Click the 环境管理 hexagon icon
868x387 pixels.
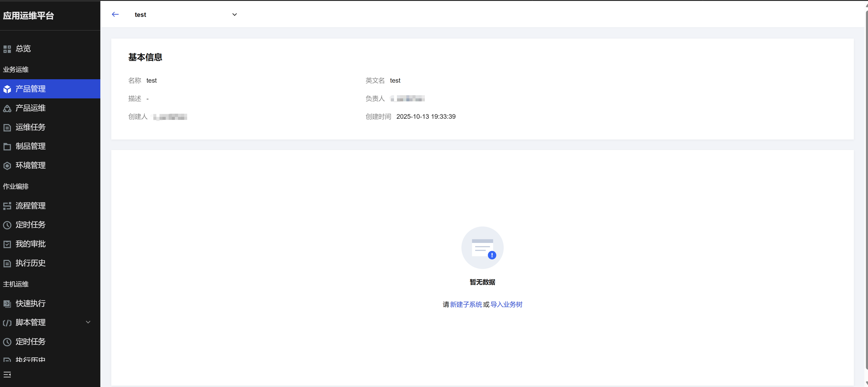7,166
